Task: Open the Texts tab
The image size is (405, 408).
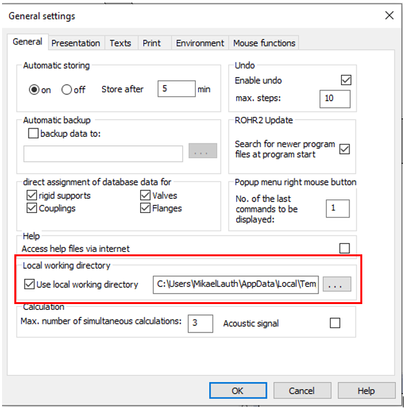Action: click(x=120, y=43)
